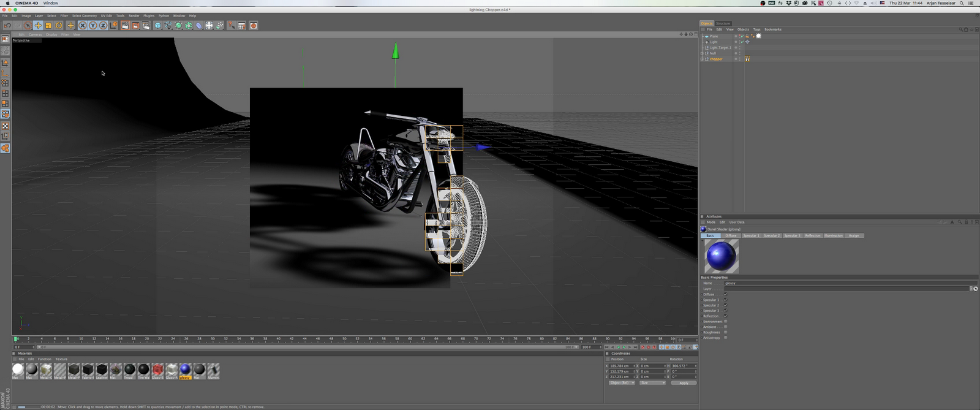Click the Scale tool icon

pos(48,26)
